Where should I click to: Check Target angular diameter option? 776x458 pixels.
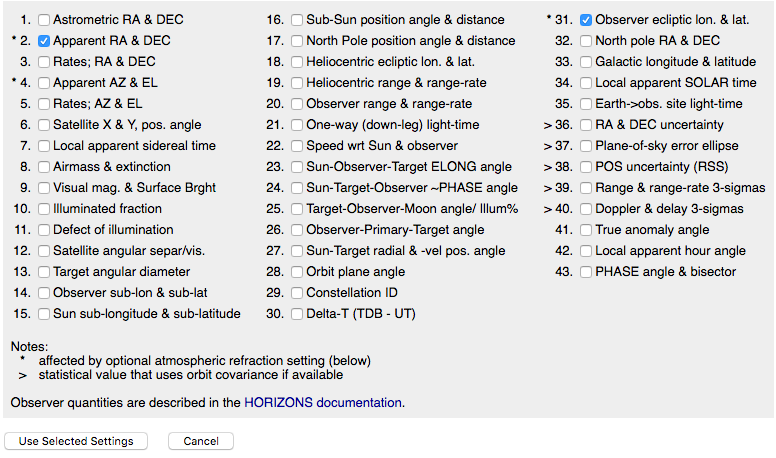click(44, 272)
